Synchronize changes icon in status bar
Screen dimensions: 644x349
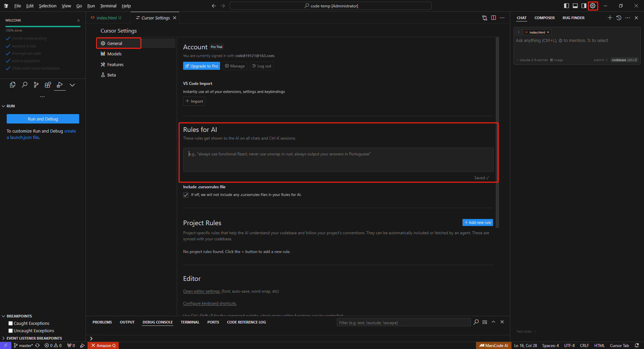(x=37, y=345)
